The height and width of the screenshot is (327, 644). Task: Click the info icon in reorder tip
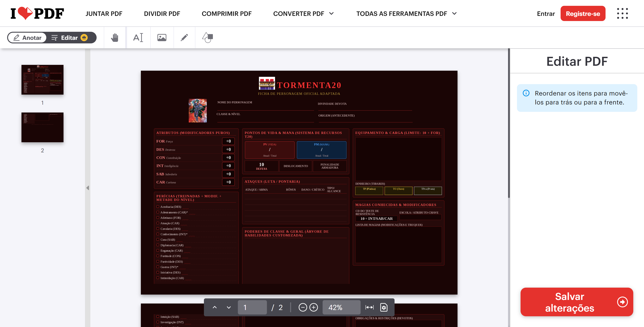click(x=526, y=93)
